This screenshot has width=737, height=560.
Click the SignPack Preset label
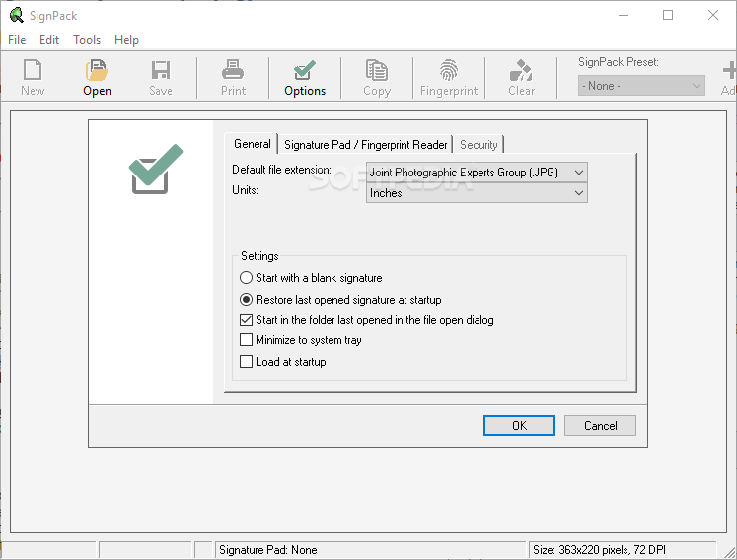tap(618, 62)
